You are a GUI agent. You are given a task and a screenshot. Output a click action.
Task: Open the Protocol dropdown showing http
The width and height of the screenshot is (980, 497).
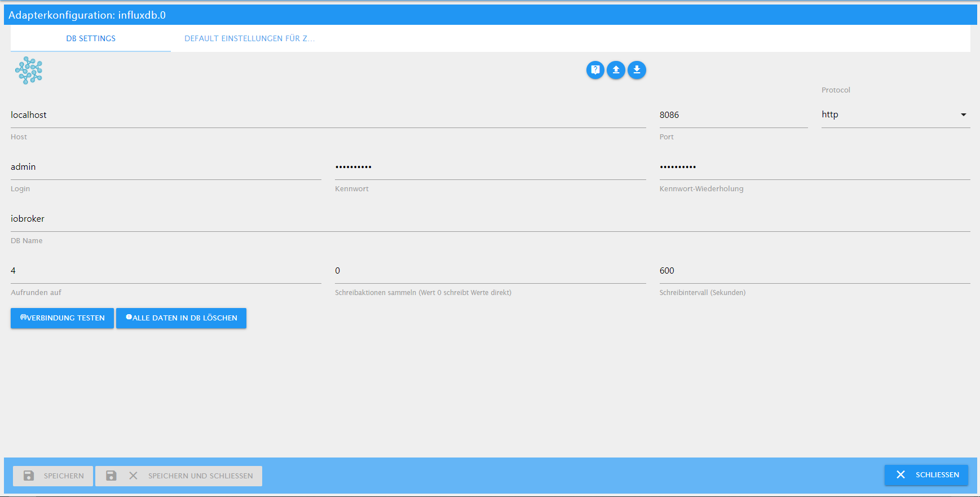tap(895, 115)
